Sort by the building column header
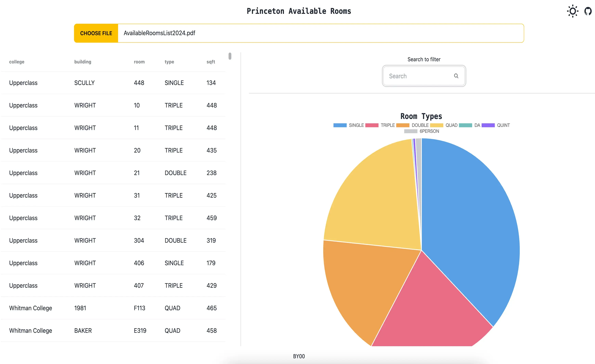The image size is (595, 364). click(83, 62)
